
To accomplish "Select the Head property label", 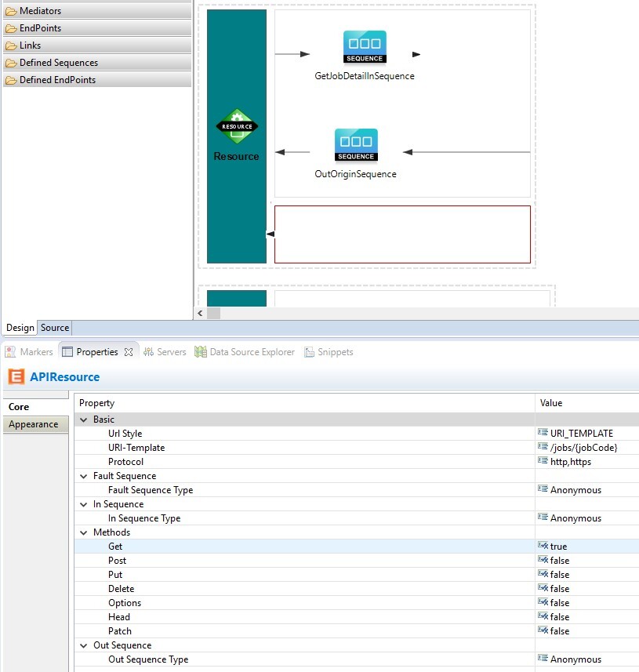I will point(119,617).
